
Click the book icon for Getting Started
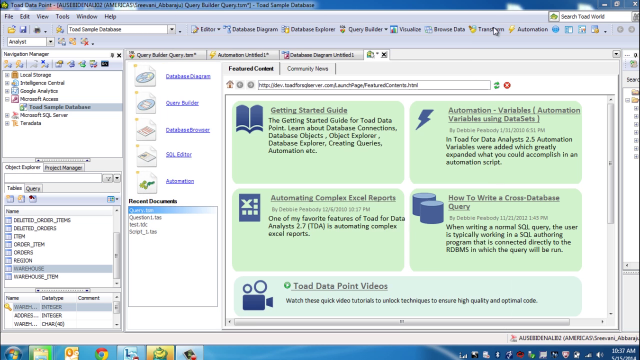tap(249, 119)
